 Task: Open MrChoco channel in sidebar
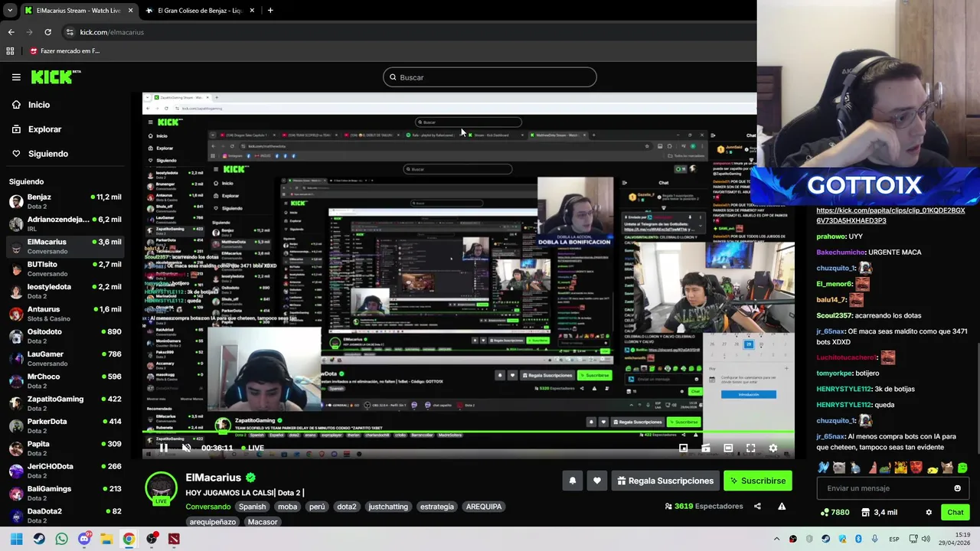[x=66, y=380]
